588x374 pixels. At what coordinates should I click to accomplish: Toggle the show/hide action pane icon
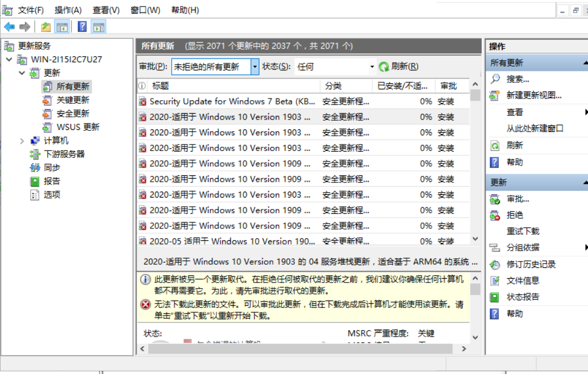pyautogui.click(x=99, y=27)
